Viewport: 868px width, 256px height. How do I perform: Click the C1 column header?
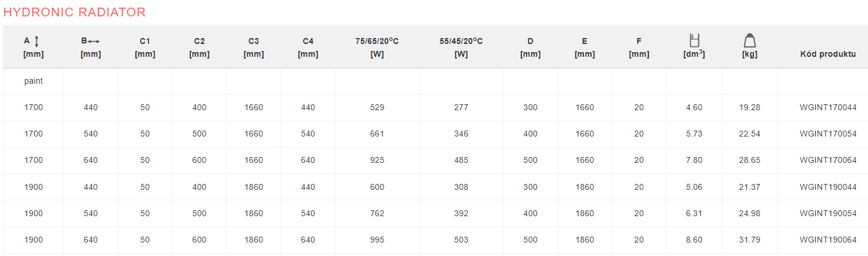pos(145,47)
